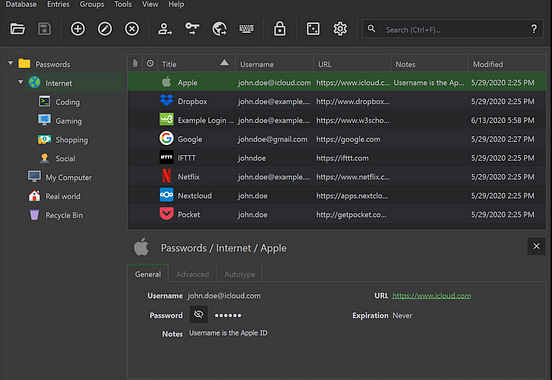Add a new entry with plus icon

[x=78, y=29]
